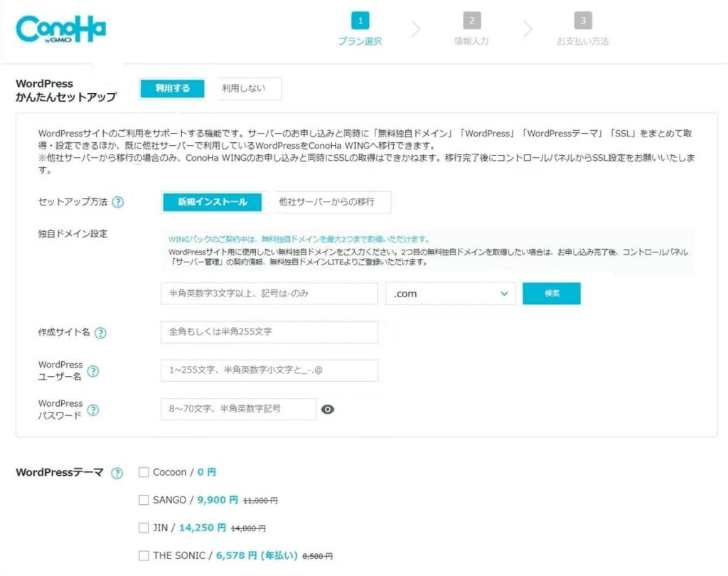
Task: Focus the domain name input field
Action: 269,294
